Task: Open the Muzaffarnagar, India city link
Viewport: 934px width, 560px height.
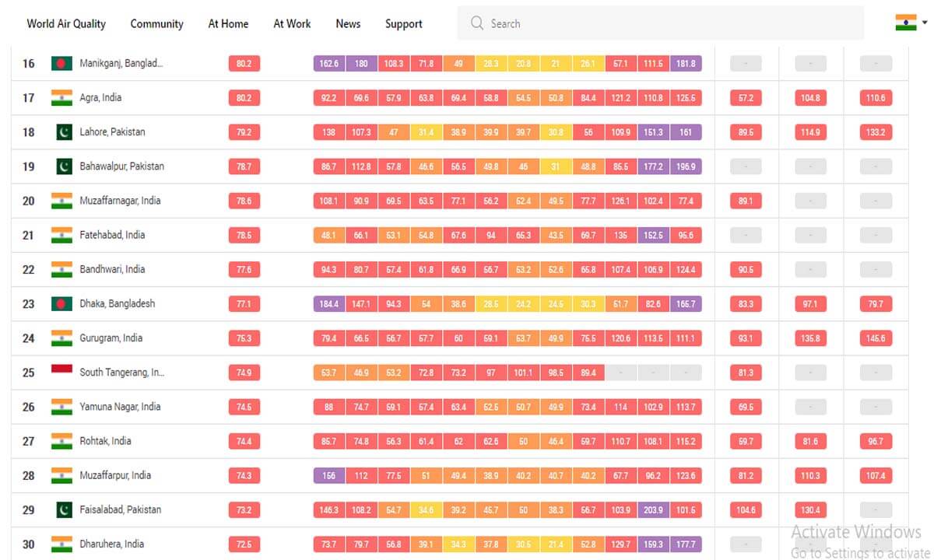Action: (120, 201)
